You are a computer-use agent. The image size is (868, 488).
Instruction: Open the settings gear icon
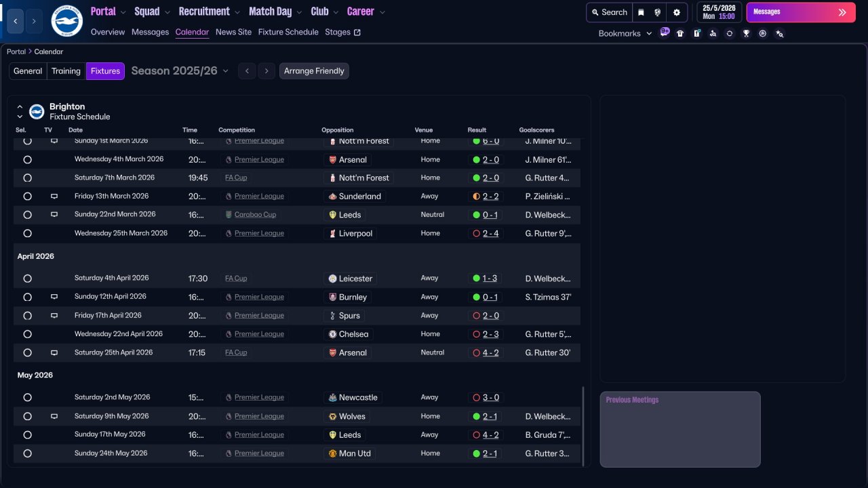[x=676, y=12]
